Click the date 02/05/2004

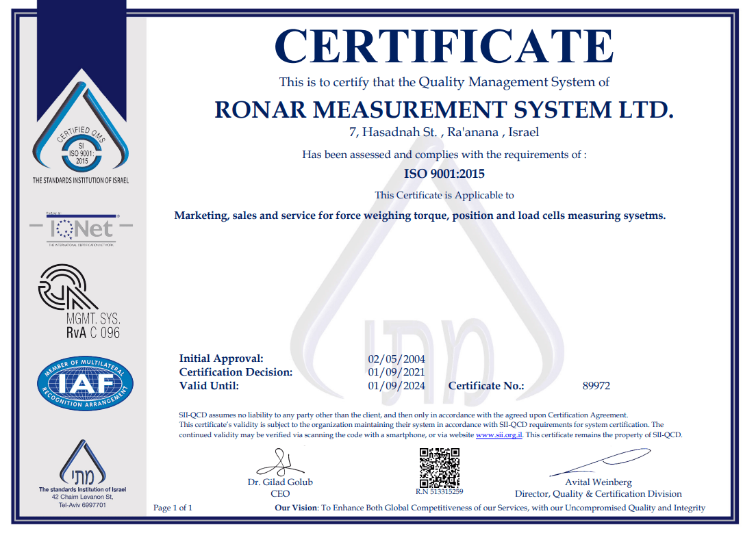coord(396,359)
